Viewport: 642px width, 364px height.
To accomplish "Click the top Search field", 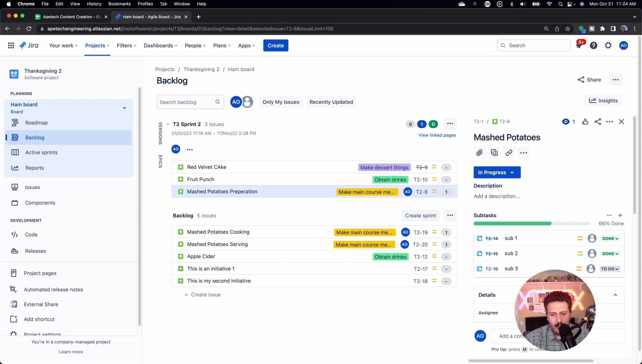I will (x=534, y=45).
